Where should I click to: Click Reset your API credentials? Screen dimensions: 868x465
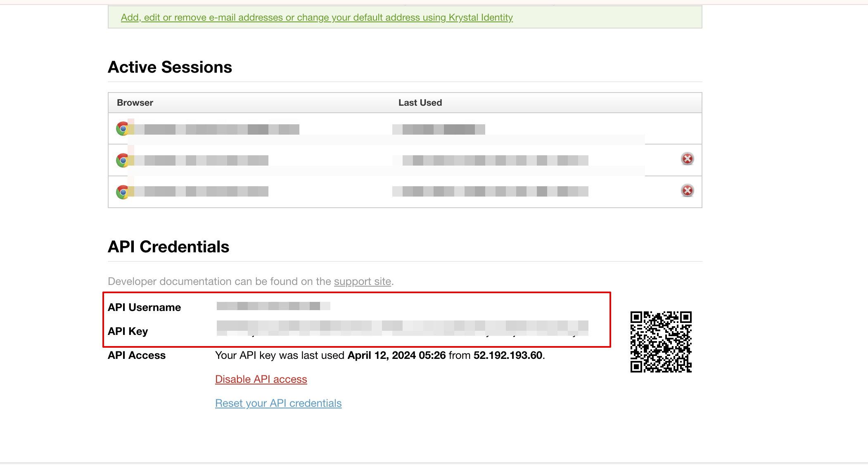click(x=278, y=403)
